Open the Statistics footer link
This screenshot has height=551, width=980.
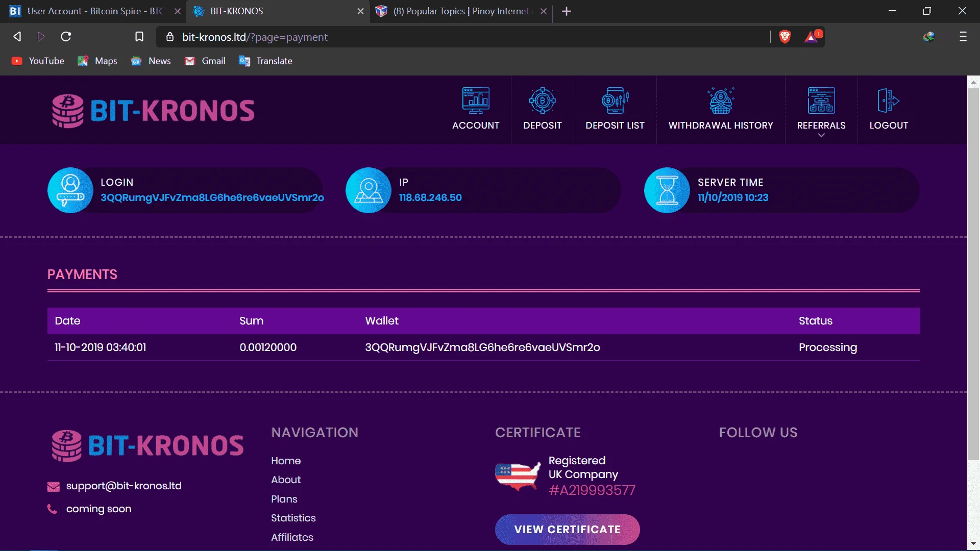coord(293,518)
